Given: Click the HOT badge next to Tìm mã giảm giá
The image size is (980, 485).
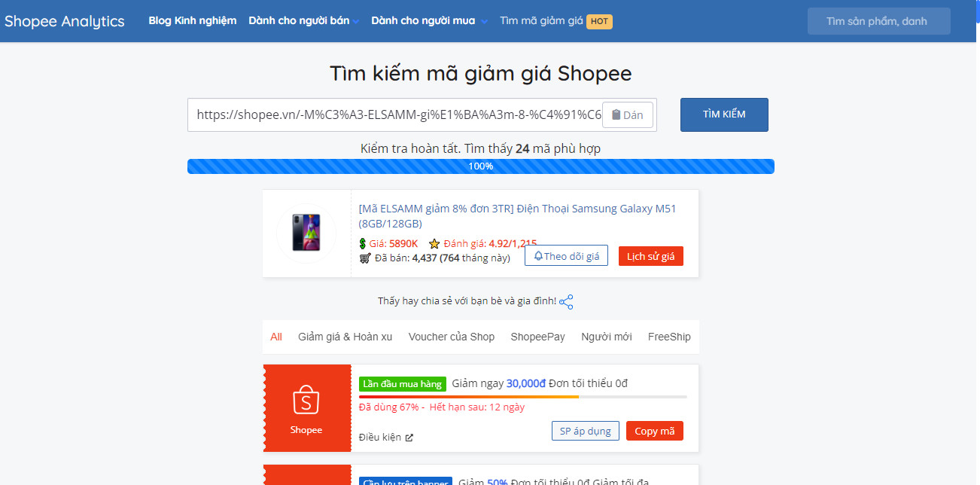Looking at the screenshot, I should (599, 21).
